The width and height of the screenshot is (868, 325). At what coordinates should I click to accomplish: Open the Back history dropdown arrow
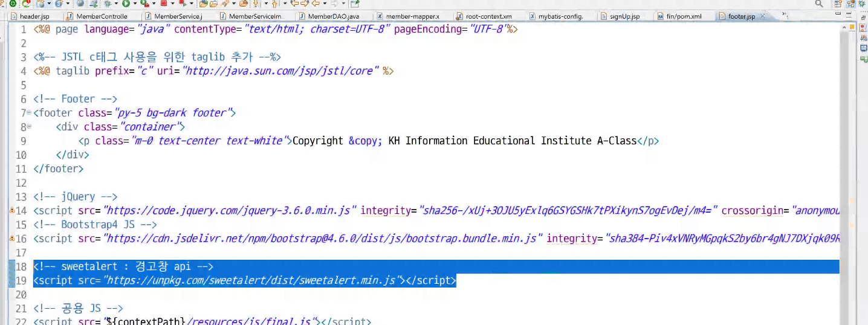tap(325, 4)
